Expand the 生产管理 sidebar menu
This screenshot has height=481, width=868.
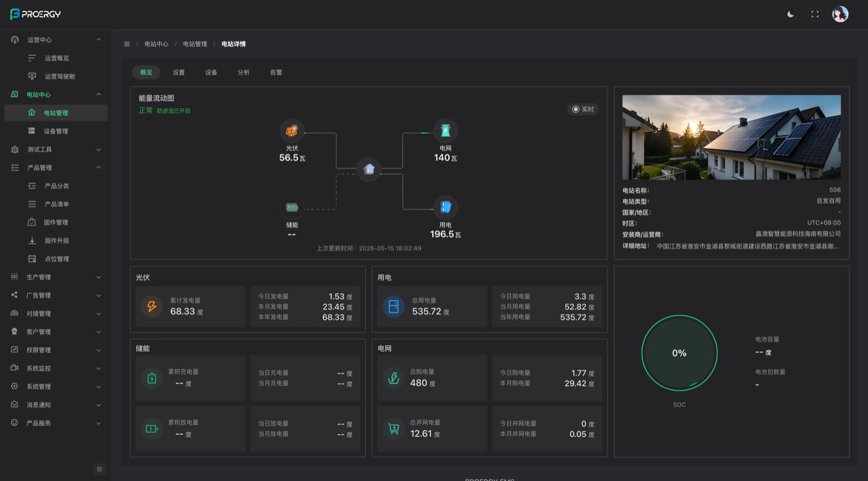[x=56, y=277]
